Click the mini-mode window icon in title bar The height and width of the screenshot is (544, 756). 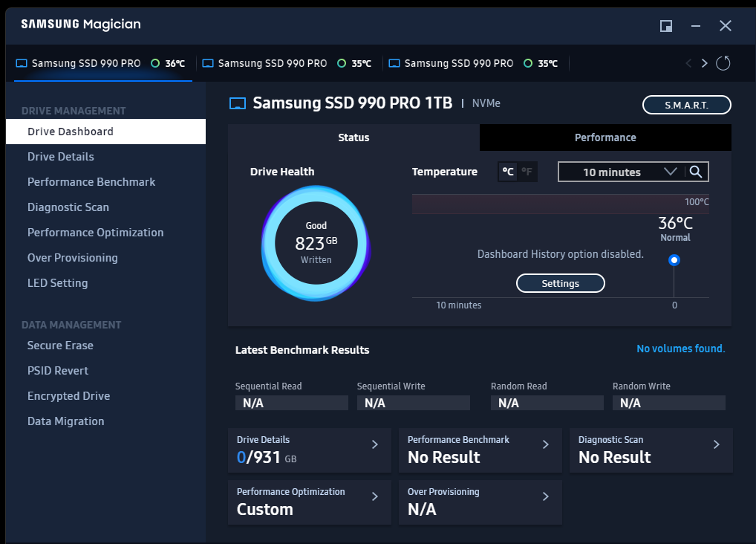(x=666, y=26)
